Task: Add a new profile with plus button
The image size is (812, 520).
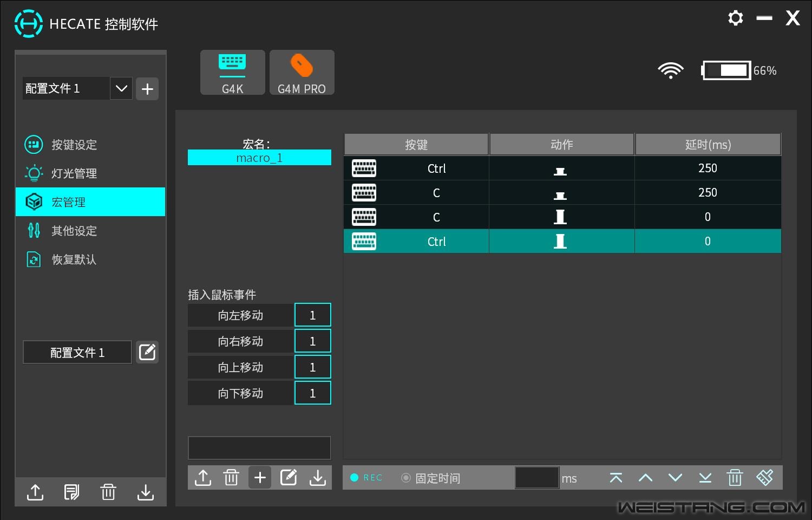Action: (147, 89)
